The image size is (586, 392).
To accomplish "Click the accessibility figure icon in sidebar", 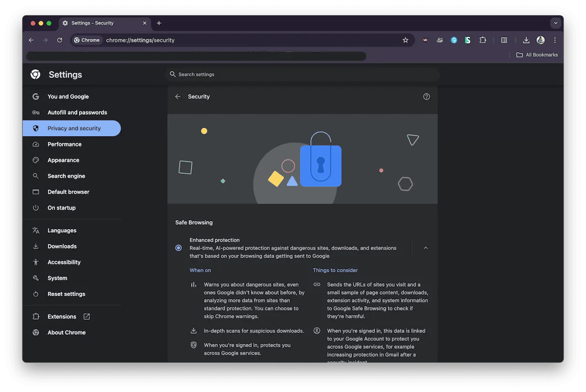I will pos(36,262).
